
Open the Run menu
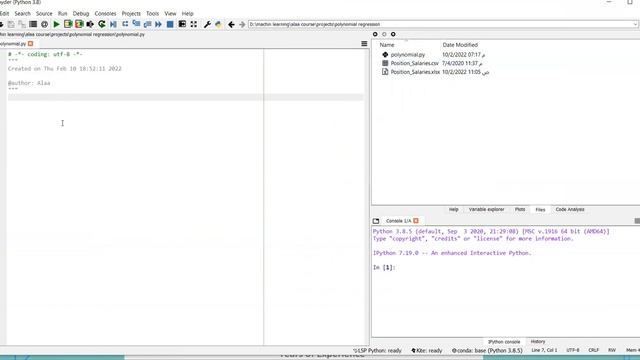pos(62,13)
